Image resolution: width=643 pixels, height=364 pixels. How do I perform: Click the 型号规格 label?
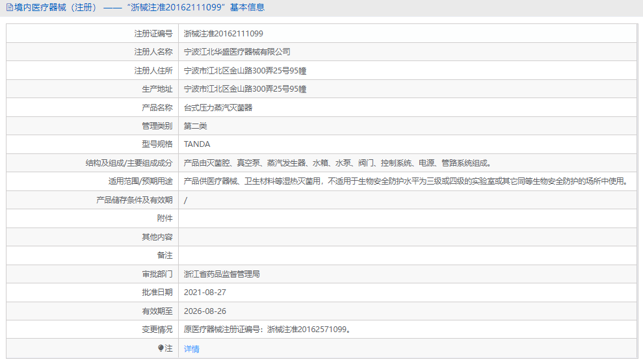click(x=157, y=144)
